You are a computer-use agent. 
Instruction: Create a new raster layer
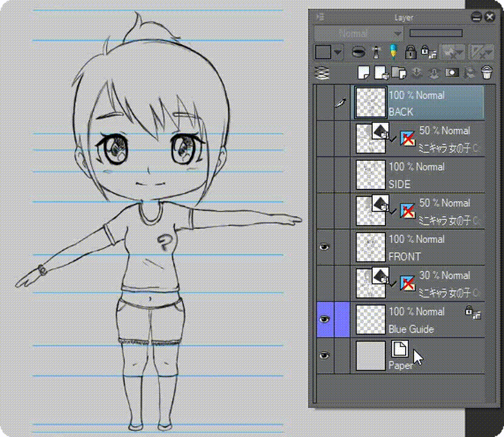click(363, 73)
